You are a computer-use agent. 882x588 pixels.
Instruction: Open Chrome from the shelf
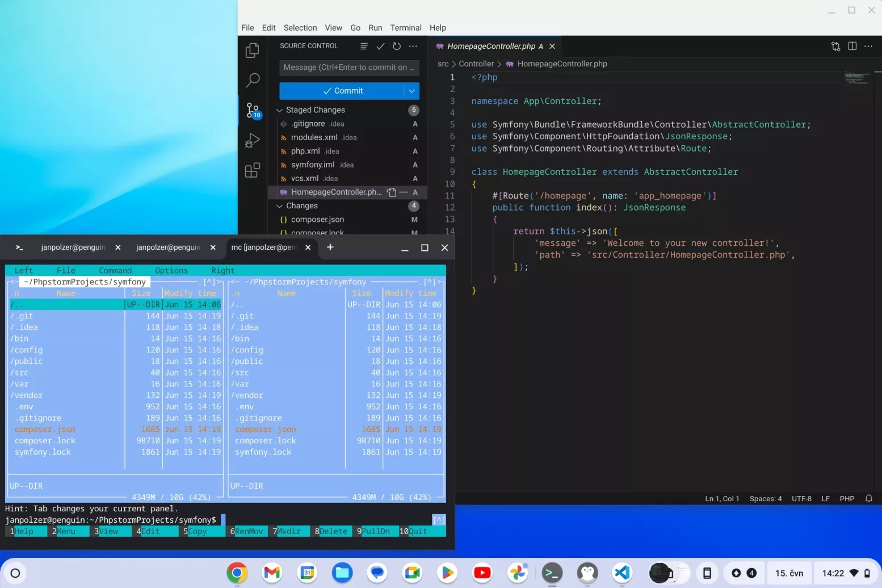point(237,573)
